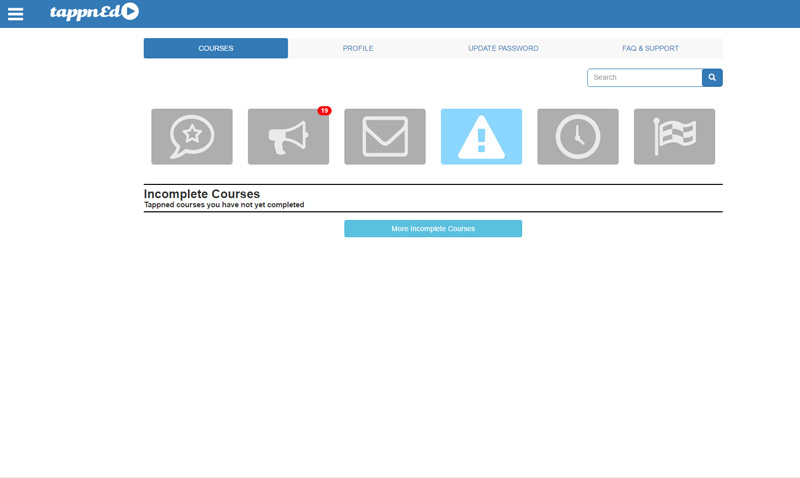Image resolution: width=800 pixels, height=478 pixels.
Task: Click the Incomplete Courses heading
Action: (202, 194)
